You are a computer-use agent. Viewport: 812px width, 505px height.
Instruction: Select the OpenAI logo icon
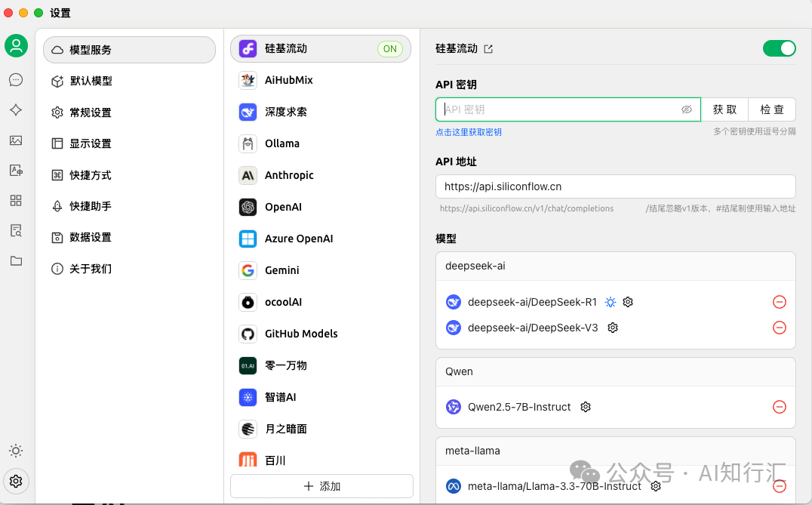(248, 207)
